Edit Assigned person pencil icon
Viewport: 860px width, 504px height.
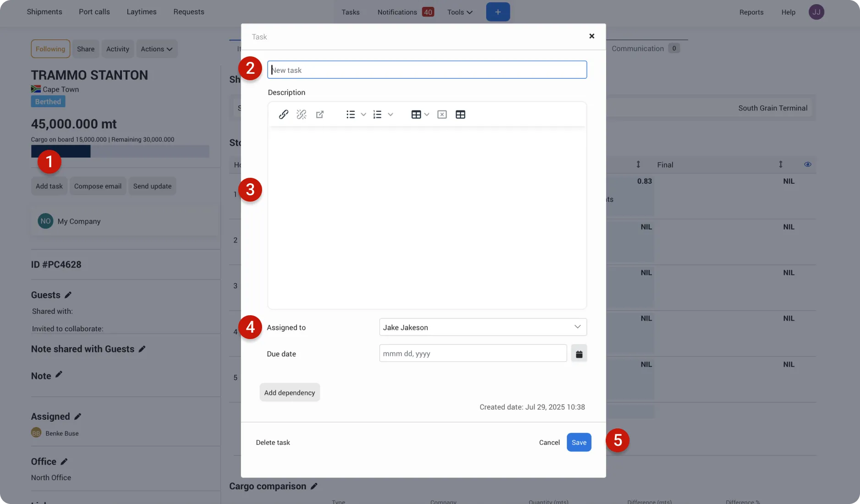78,416
